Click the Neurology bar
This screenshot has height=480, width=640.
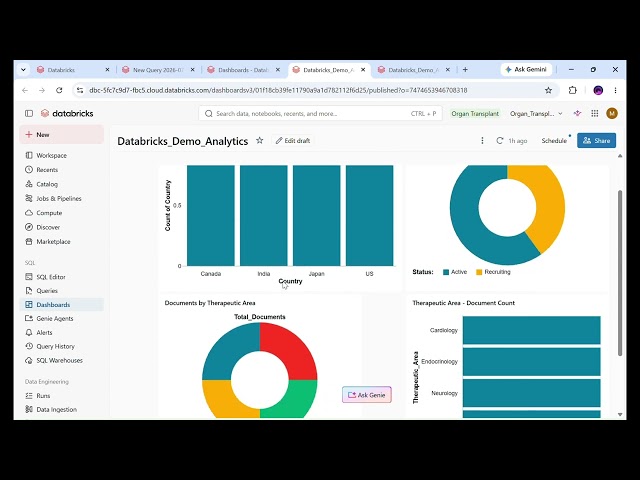(x=531, y=393)
